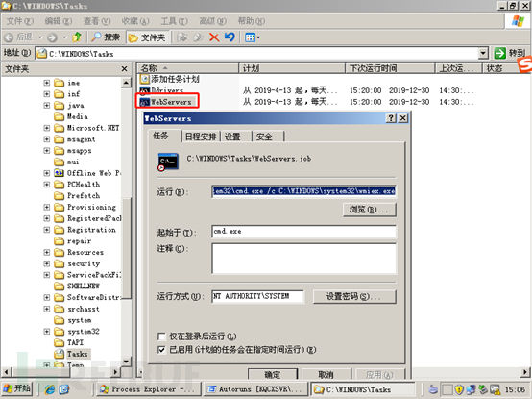Launch Internet Explorer from quick launch
Image resolution: width=532 pixels, height=399 pixels.
click(50, 389)
